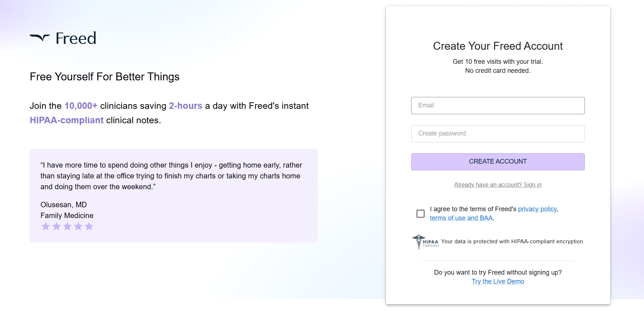
Task: Open the privacy policy link
Action: click(537, 209)
